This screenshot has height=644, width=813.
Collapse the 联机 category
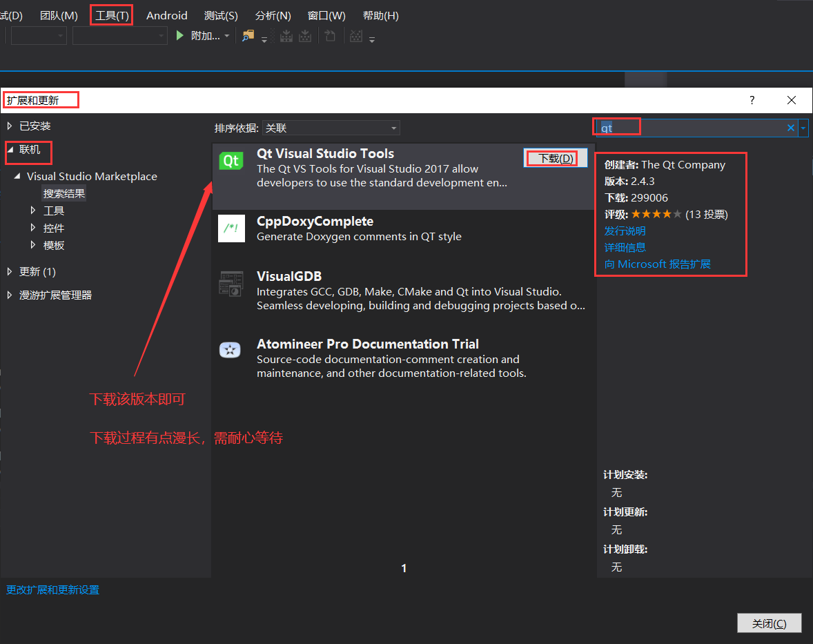click(x=10, y=149)
